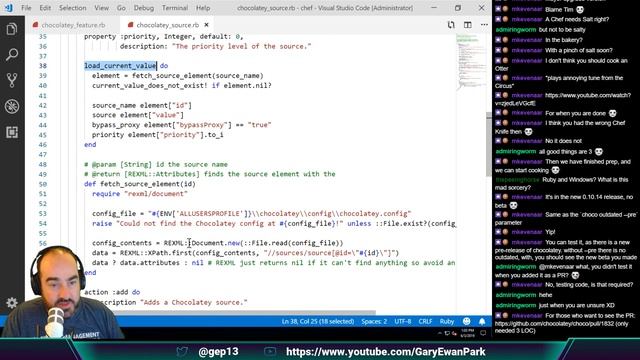Image resolution: width=640 pixels, height=360 pixels.
Task: Change language mode via Ruby
Action: click(447, 321)
